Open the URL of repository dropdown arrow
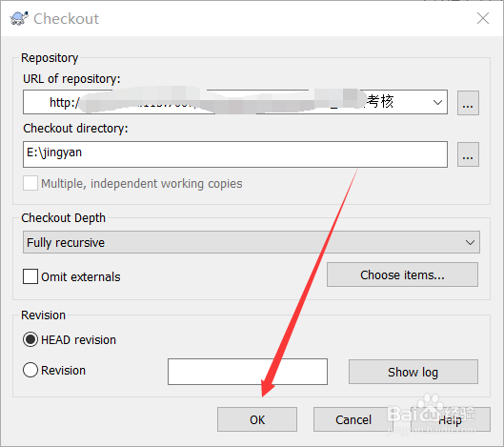The image size is (504, 447). coord(437,102)
